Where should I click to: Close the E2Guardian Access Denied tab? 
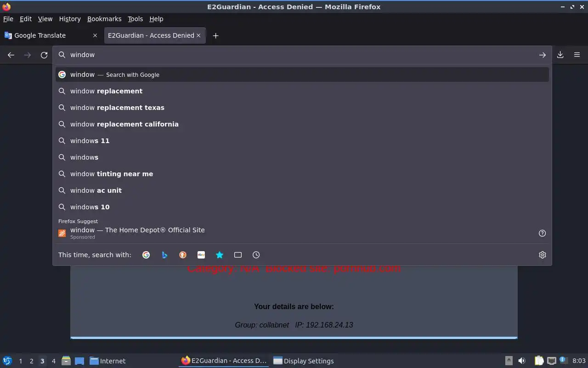pos(199,35)
